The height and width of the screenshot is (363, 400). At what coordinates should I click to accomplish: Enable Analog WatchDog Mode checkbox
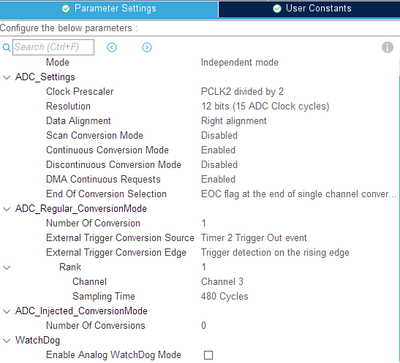tap(208, 355)
